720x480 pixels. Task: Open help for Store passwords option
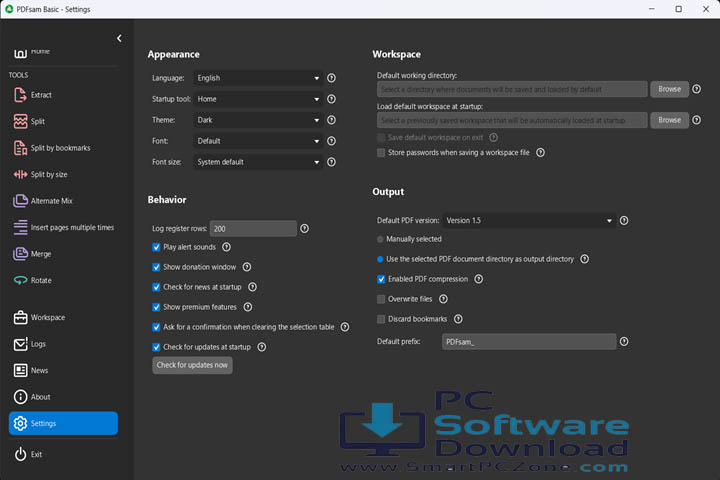coord(540,152)
